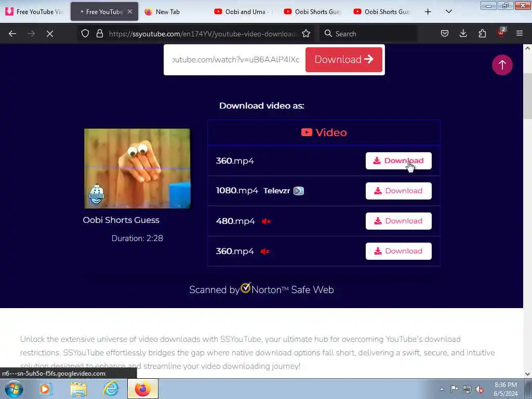Open the shield tracking protection icon
The height and width of the screenshot is (399, 532).
coord(85,33)
